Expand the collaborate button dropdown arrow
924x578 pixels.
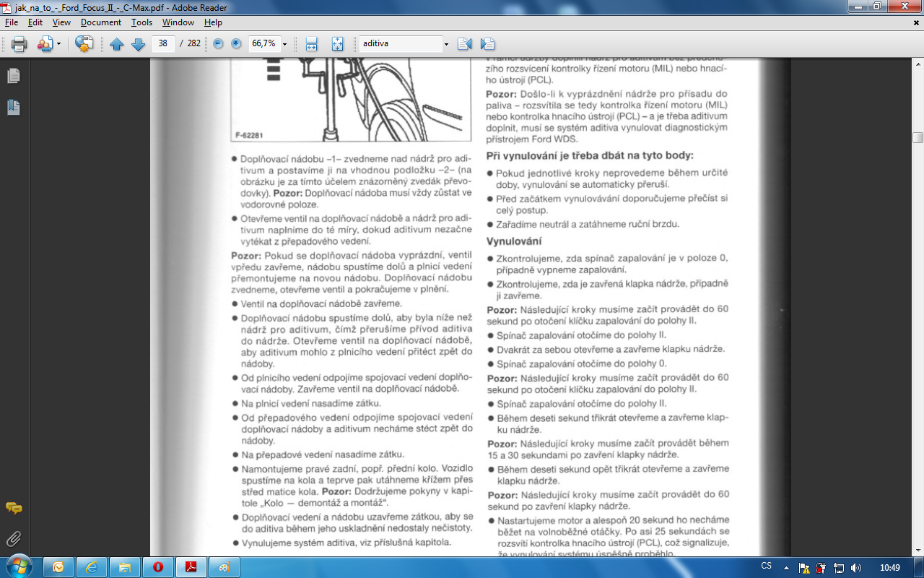(59, 44)
